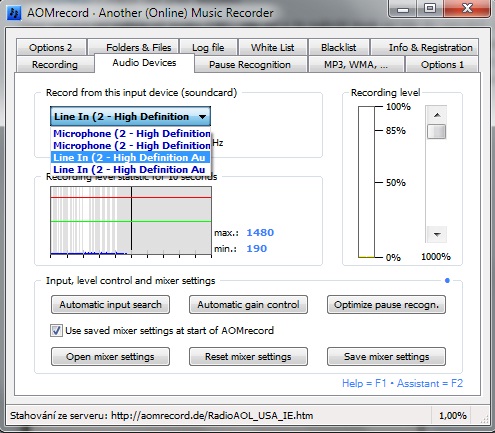Open the Log file tab
Screen dimensions: 495x433
pos(208,47)
